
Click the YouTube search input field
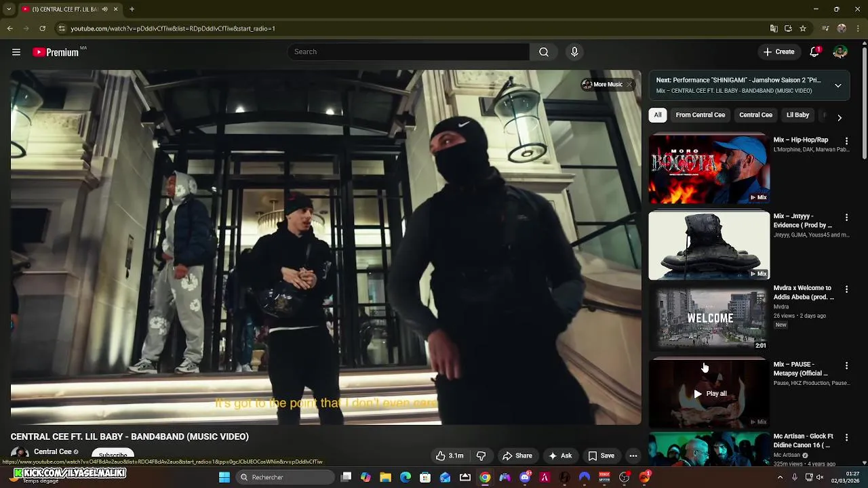pyautogui.click(x=408, y=52)
